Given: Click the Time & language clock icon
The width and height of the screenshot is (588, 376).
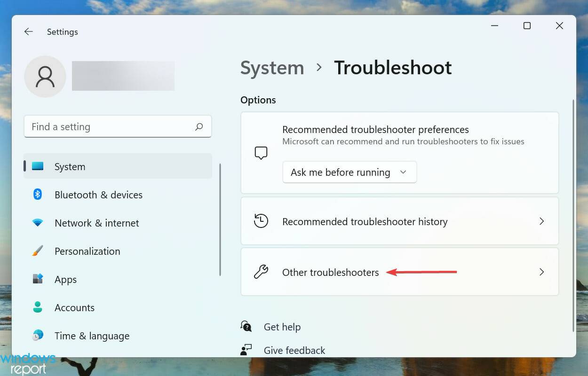Looking at the screenshot, I should 38,336.
